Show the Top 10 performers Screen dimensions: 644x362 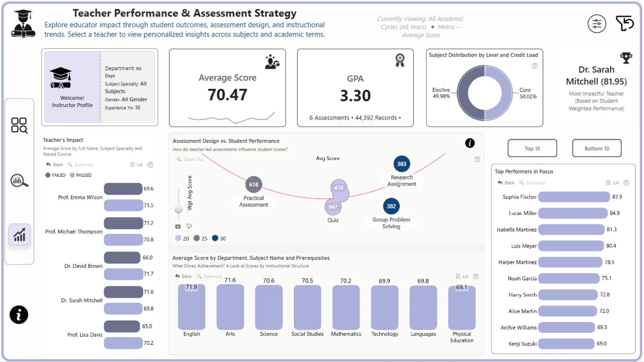click(x=532, y=148)
